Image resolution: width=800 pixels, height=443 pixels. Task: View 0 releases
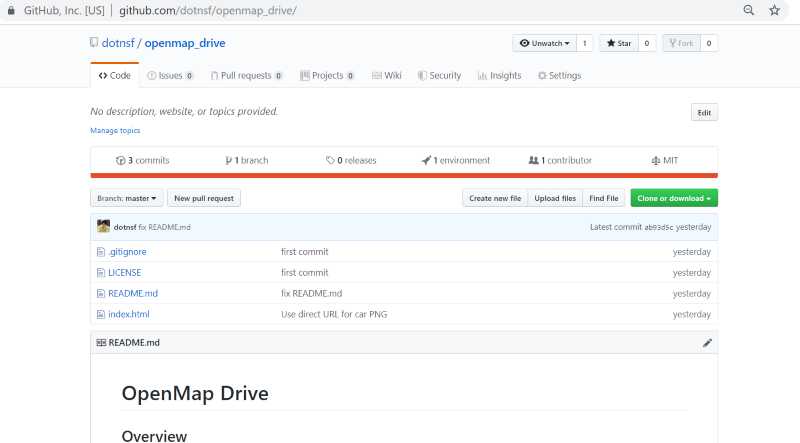(351, 160)
